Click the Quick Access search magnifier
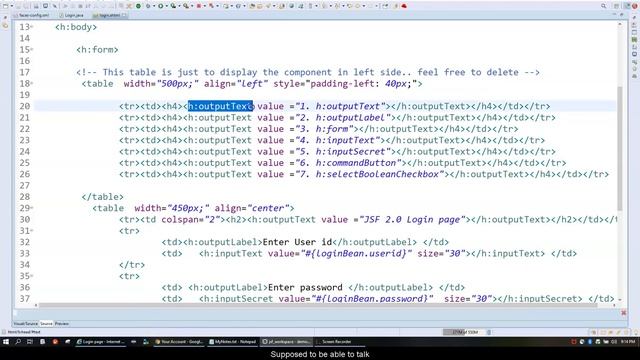Viewport: 640px width, 360px height. pos(604,6)
